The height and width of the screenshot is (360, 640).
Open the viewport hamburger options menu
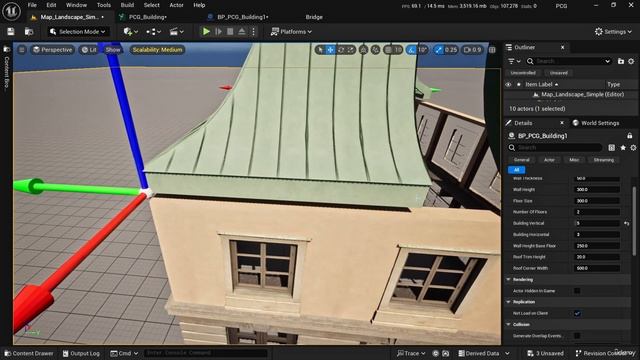point(22,50)
